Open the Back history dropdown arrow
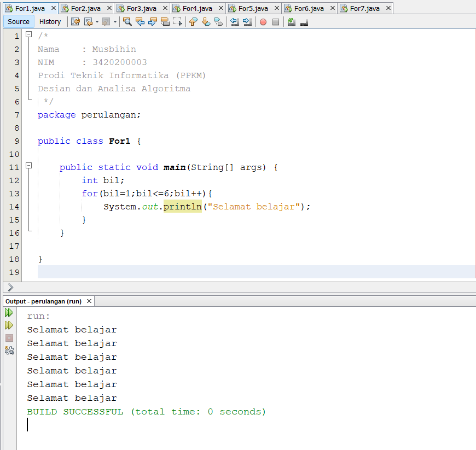The image size is (476, 450). tap(97, 22)
